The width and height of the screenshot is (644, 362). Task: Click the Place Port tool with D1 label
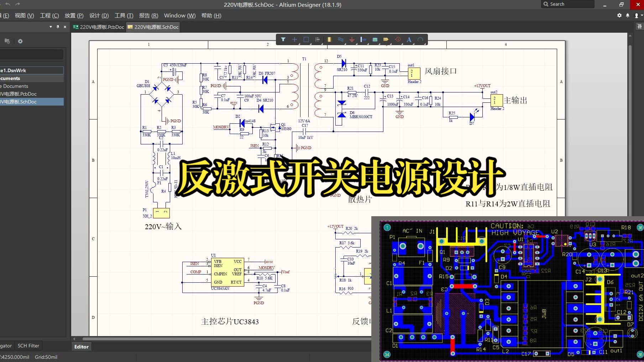(x=386, y=39)
